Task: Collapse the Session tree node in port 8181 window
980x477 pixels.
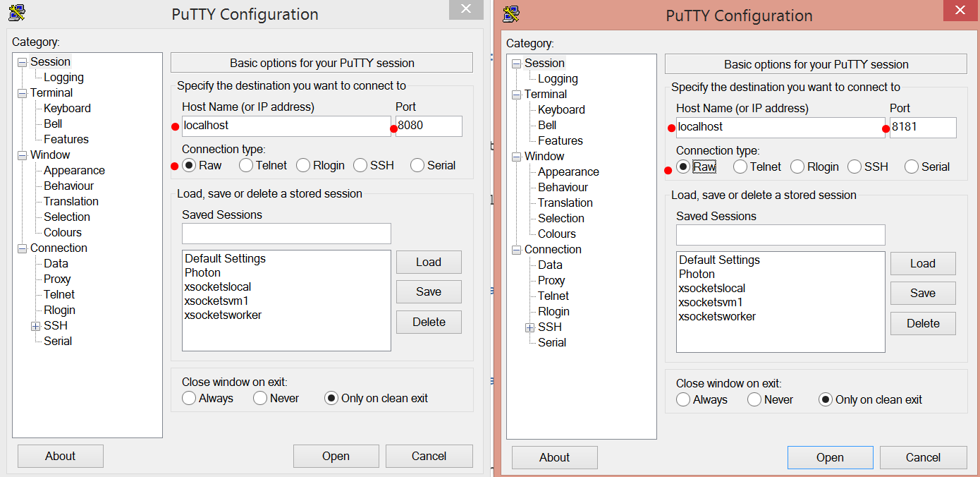Action: click(517, 64)
